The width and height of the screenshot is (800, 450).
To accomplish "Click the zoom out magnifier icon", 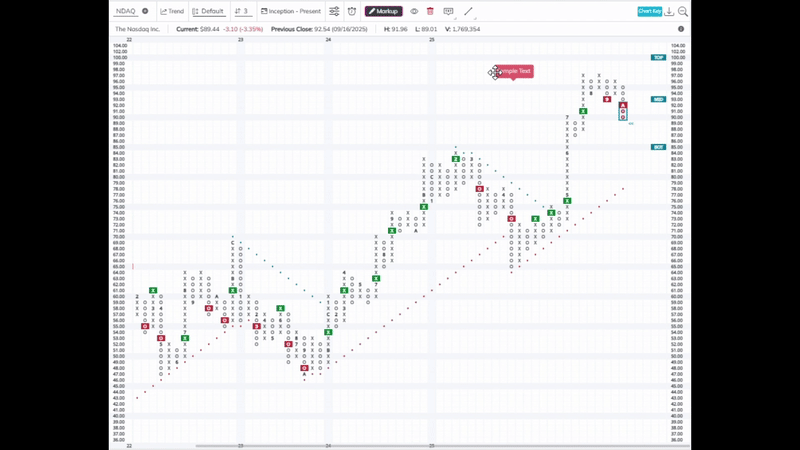I will [x=683, y=11].
